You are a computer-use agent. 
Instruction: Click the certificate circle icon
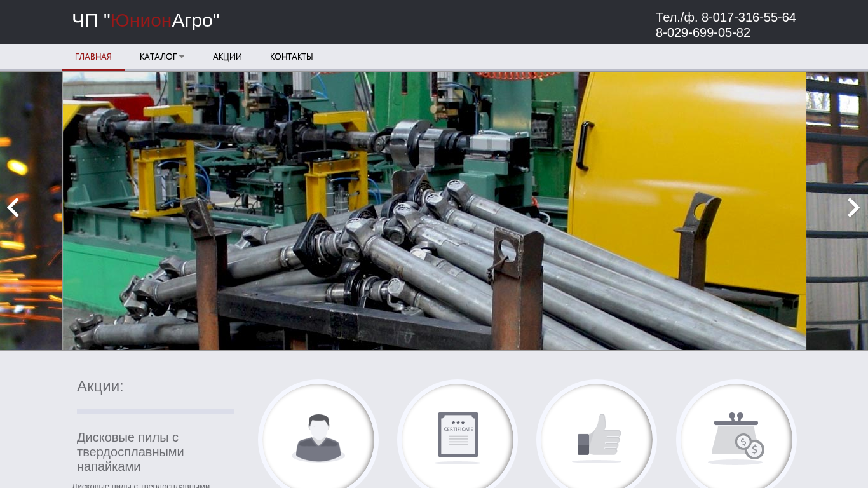pyautogui.click(x=458, y=439)
